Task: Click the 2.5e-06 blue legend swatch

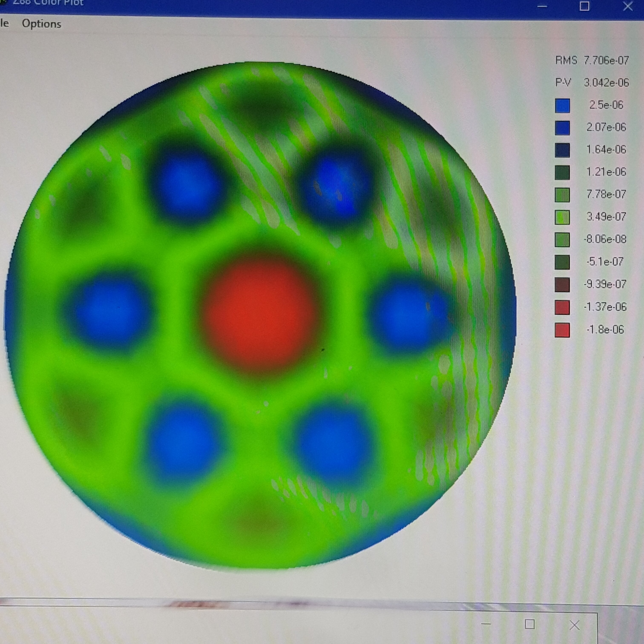Action: click(562, 105)
